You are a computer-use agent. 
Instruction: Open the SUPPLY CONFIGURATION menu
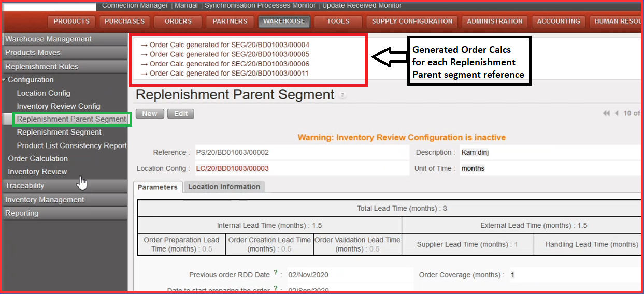click(x=412, y=22)
